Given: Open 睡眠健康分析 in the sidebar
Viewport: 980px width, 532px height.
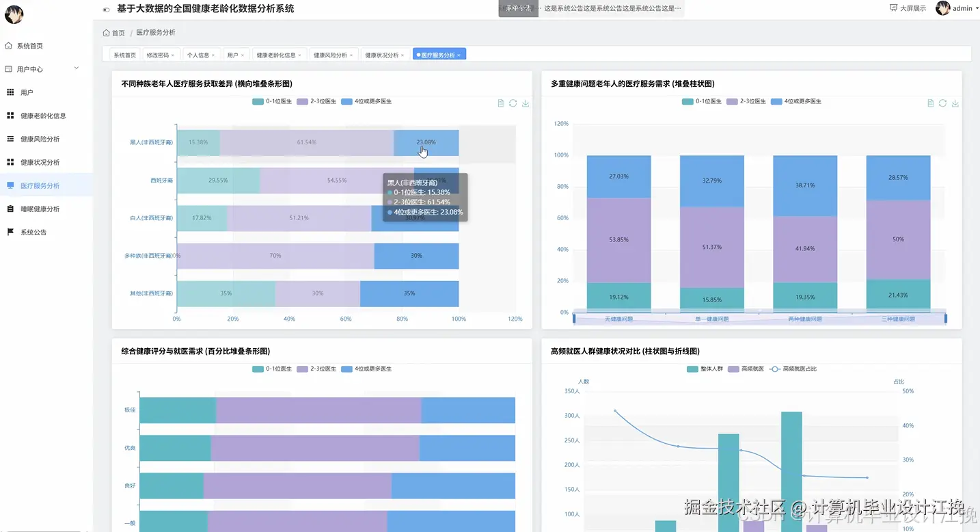Looking at the screenshot, I should point(40,209).
